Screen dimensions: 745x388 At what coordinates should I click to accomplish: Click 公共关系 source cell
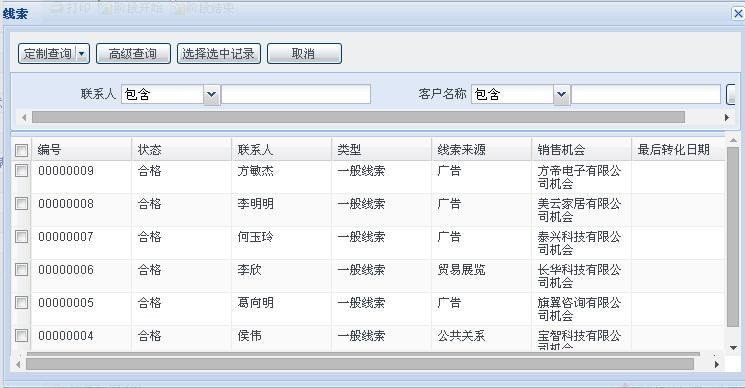click(x=481, y=339)
